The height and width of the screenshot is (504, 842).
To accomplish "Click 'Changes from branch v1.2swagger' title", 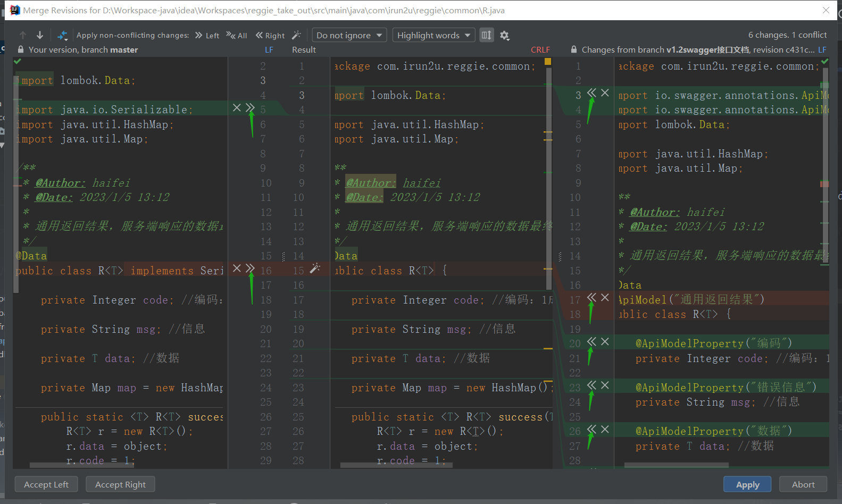I will (698, 49).
